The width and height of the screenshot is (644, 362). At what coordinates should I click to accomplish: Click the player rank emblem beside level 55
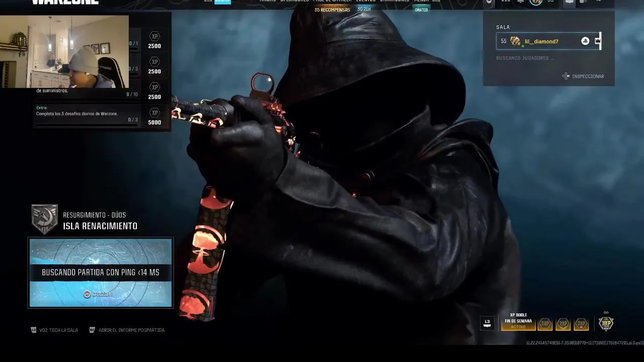(x=516, y=41)
